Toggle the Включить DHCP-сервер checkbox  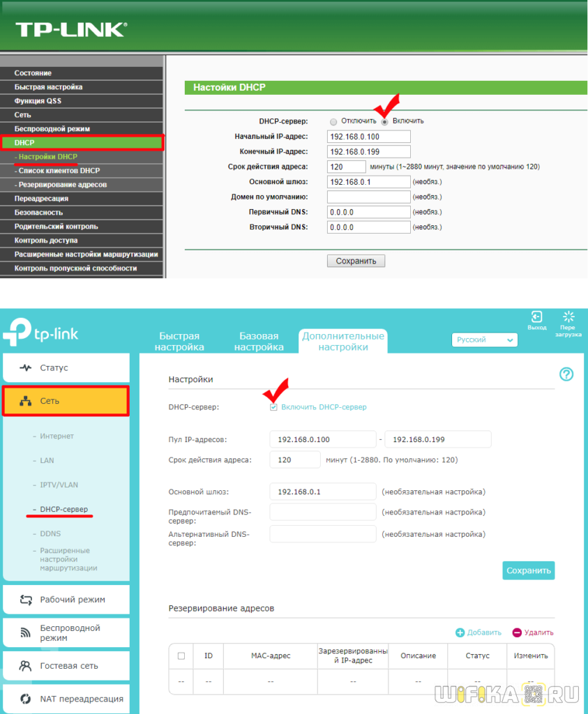[274, 407]
